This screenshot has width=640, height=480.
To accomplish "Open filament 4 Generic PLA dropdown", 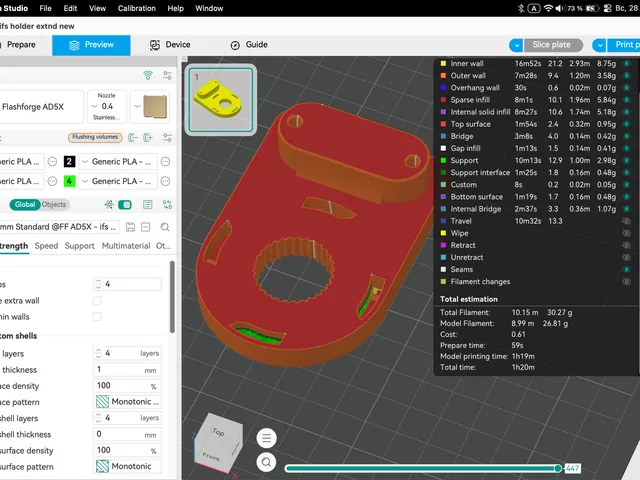I will (x=119, y=181).
